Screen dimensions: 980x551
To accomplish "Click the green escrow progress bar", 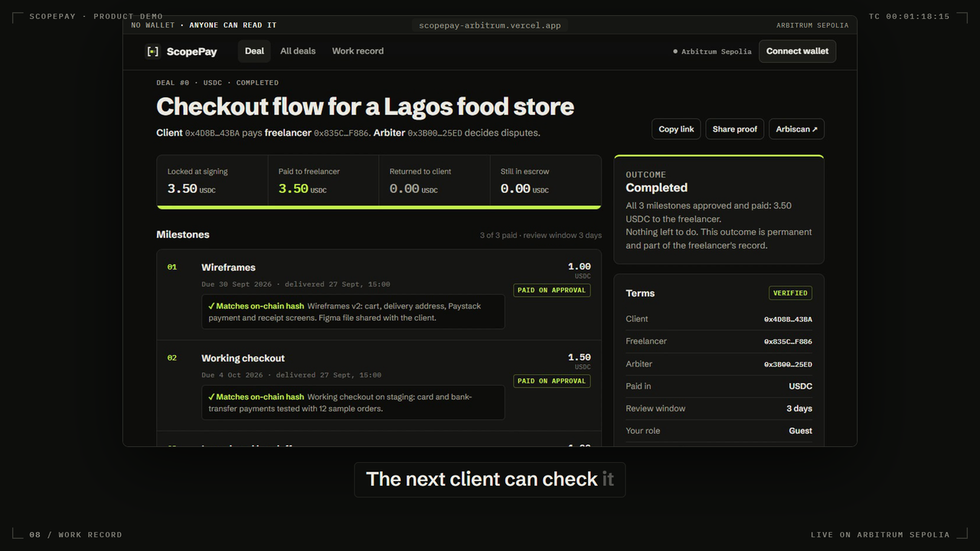I will point(379,207).
